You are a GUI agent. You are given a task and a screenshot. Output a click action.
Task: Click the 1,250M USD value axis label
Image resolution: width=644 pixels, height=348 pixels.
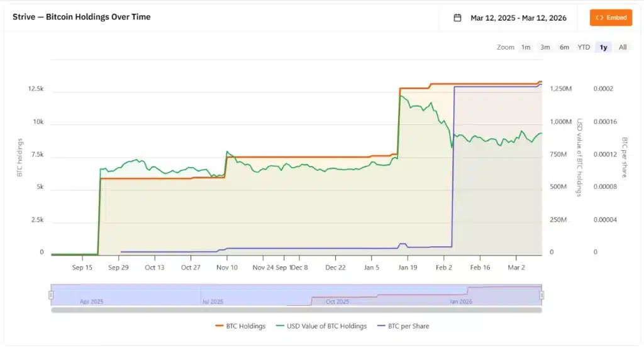click(560, 89)
